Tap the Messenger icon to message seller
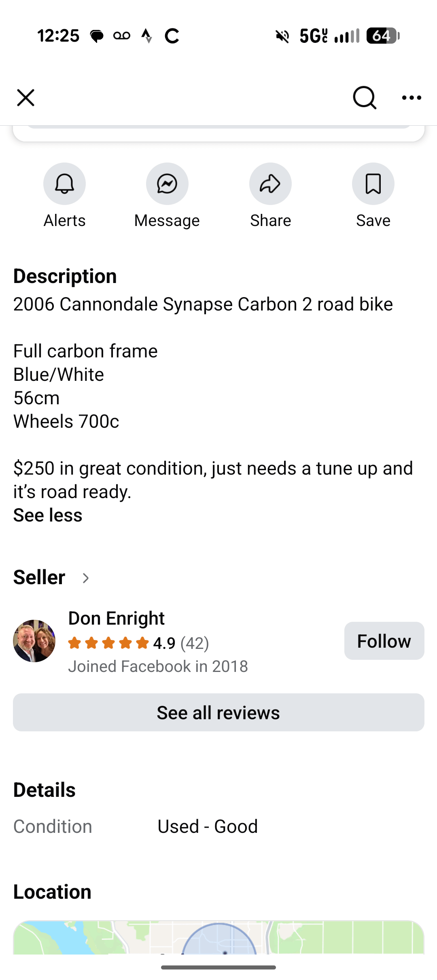Image resolution: width=437 pixels, height=980 pixels. pos(167,184)
